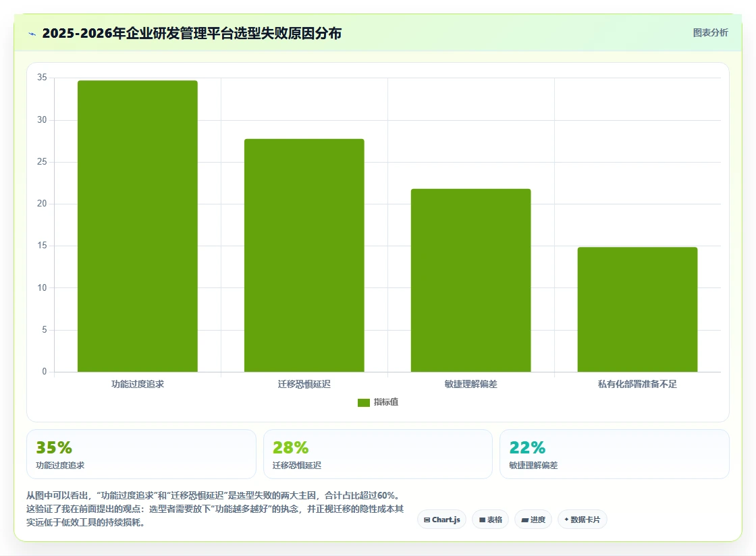The image size is (756, 556).
Task: Click y-axis tick label 15
Action: click(x=42, y=246)
